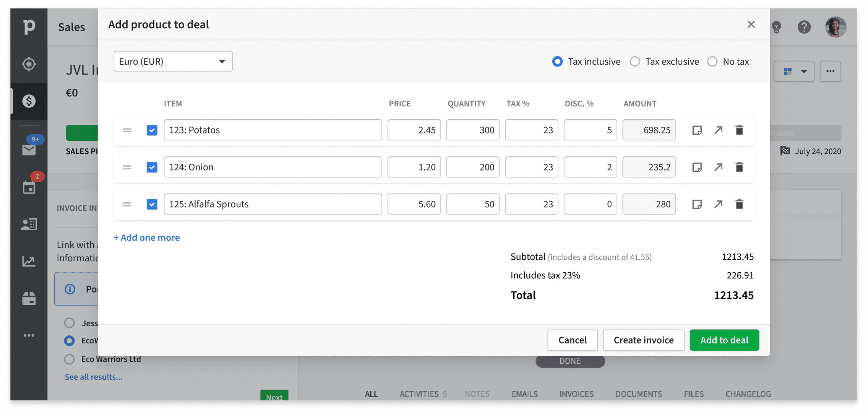Grab the Alfalfa Sprouts row reorder handle

coord(127,205)
